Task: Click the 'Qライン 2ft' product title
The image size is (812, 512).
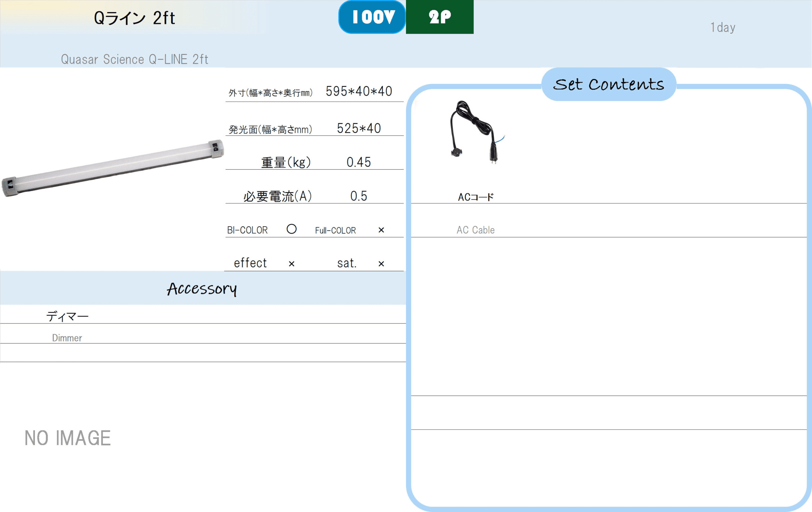Action: click(134, 18)
